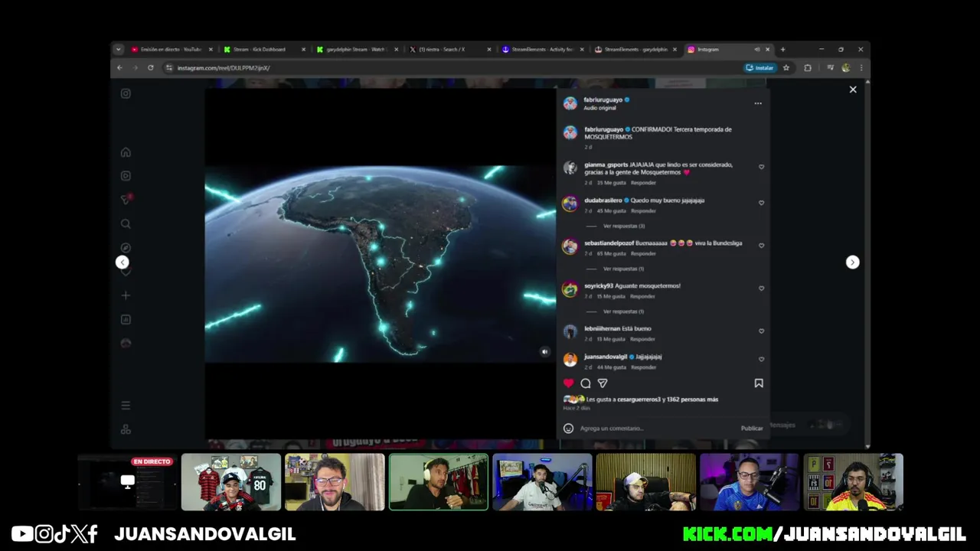Click the 'Agrega un comentario' field
Image resolution: width=980 pixels, height=551 pixels.
(x=657, y=429)
